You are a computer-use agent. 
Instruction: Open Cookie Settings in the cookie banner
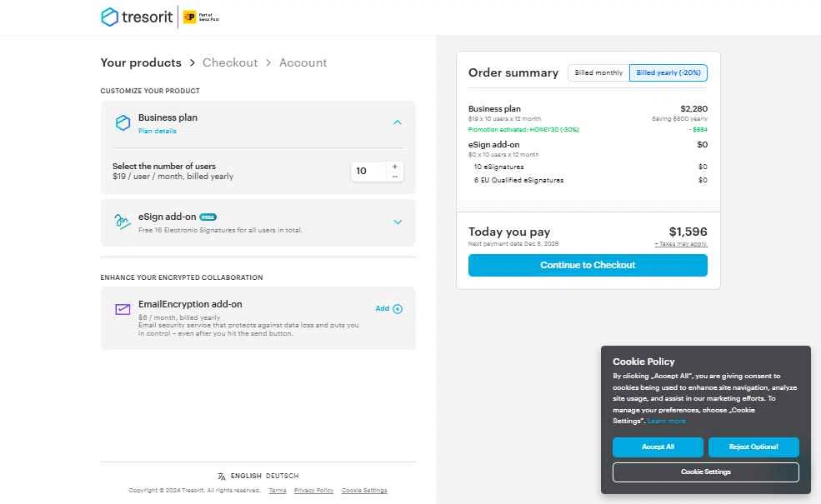(x=706, y=472)
